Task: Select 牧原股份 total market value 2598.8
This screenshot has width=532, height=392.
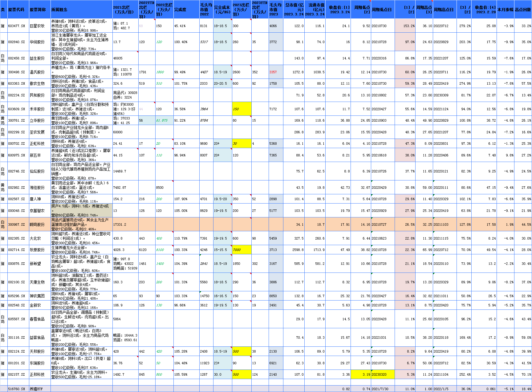Action: 294,250
